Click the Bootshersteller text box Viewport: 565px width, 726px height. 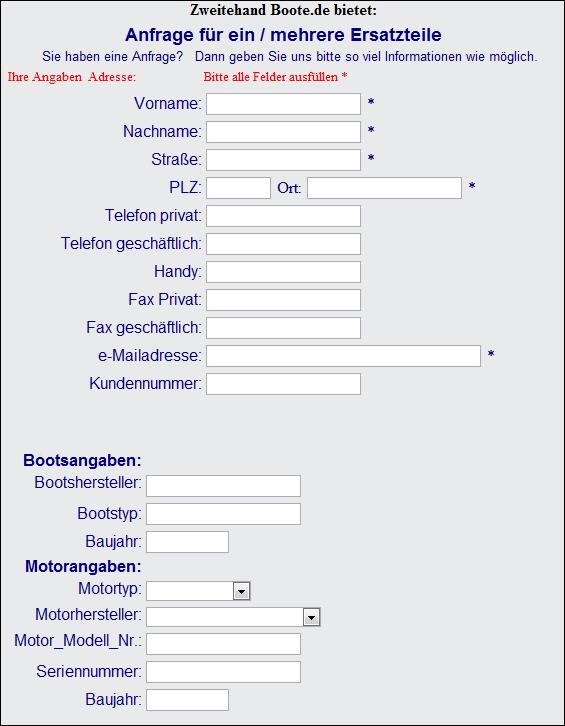click(223, 486)
